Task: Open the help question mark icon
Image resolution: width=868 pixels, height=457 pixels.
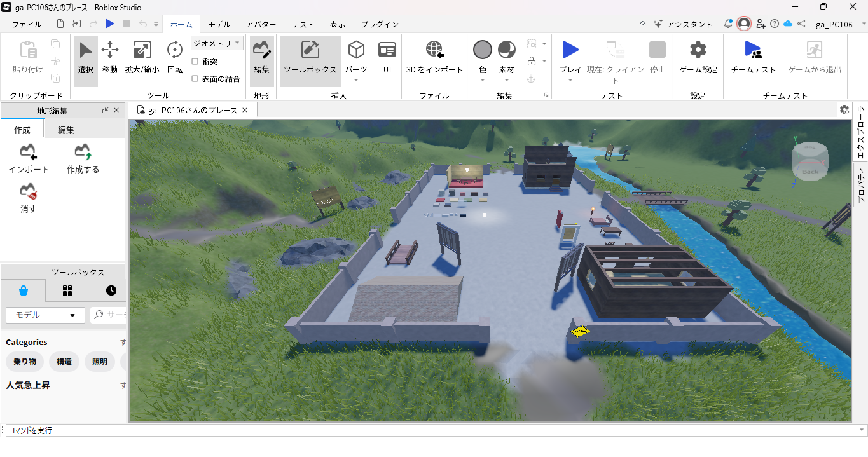Action: [x=774, y=24]
